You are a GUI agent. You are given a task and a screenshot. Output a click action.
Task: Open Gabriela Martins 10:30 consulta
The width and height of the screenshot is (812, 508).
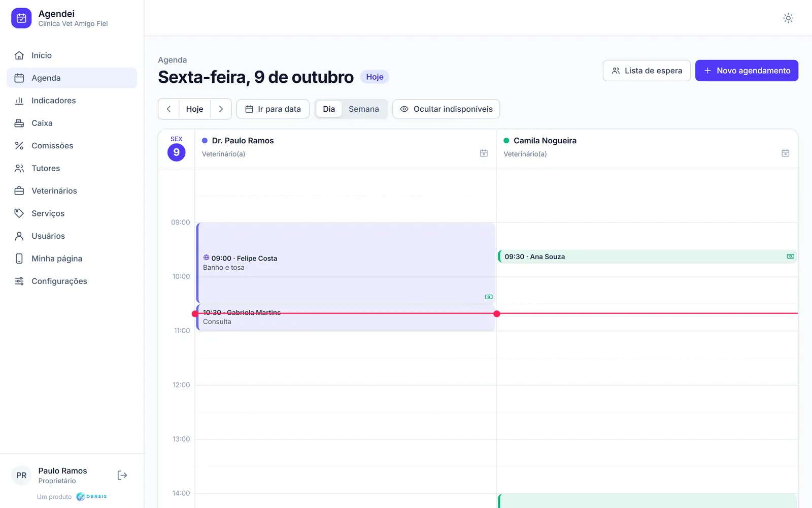(x=346, y=317)
